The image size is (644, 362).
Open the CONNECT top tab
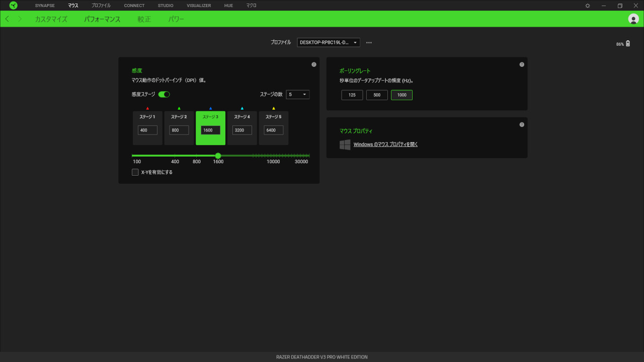click(x=134, y=6)
